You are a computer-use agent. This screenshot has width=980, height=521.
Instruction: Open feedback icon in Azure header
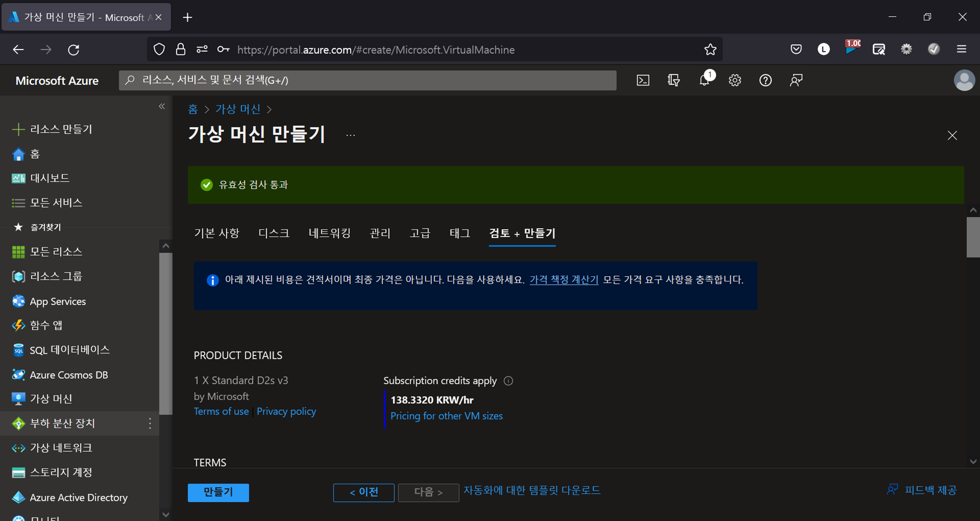796,80
